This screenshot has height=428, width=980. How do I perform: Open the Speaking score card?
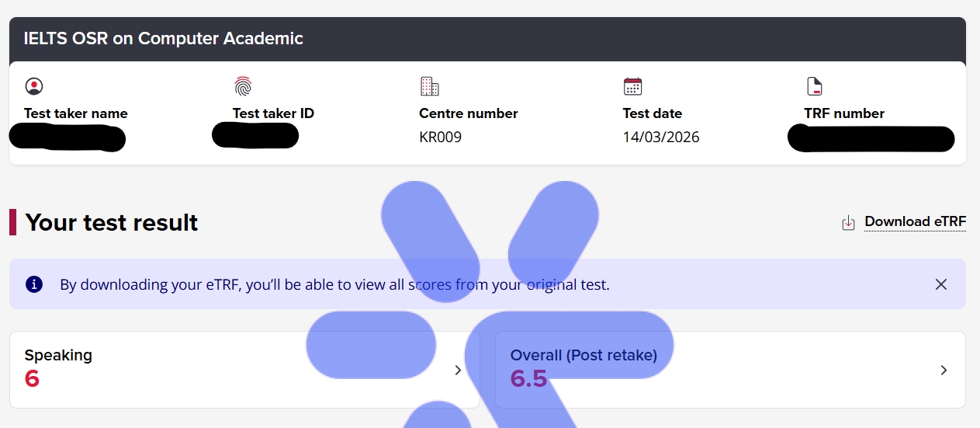[x=233, y=370]
